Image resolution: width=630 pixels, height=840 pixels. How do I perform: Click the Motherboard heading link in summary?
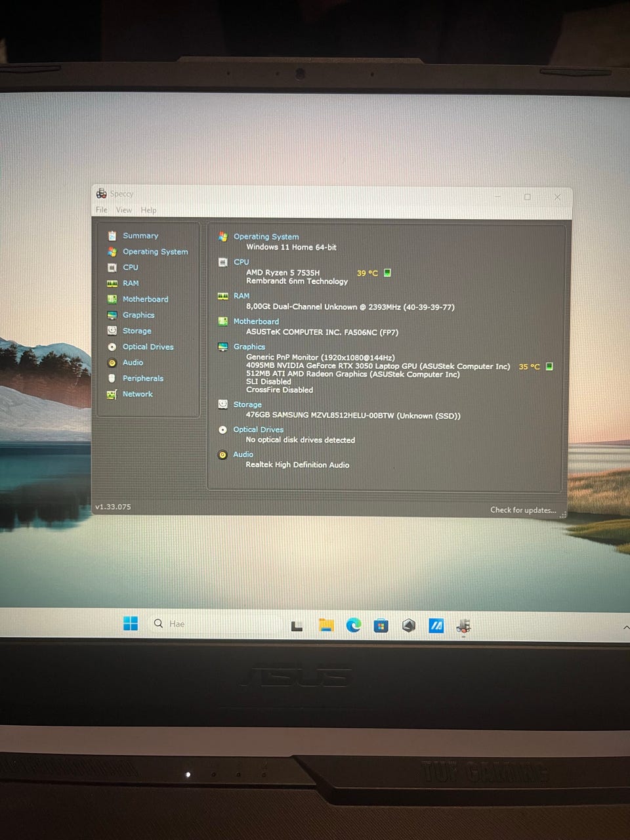click(x=257, y=322)
